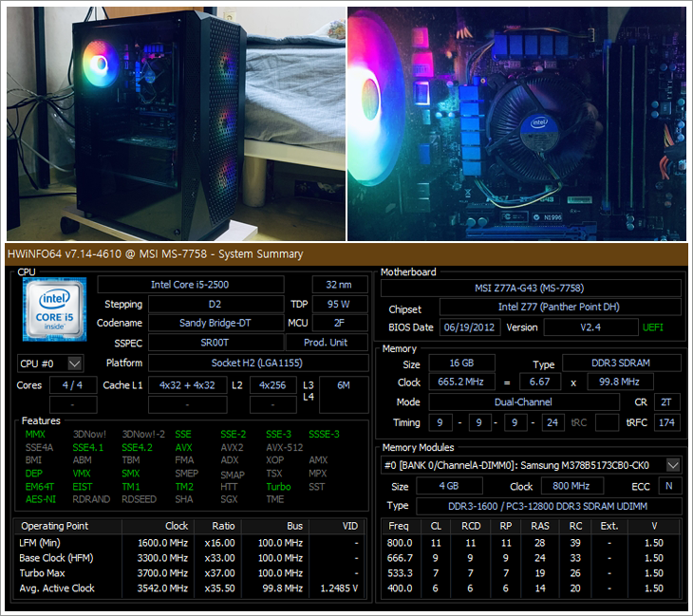Viewport: 693px width, 616px height.
Task: Click the 800.0 frequency timing row
Action: [530, 543]
